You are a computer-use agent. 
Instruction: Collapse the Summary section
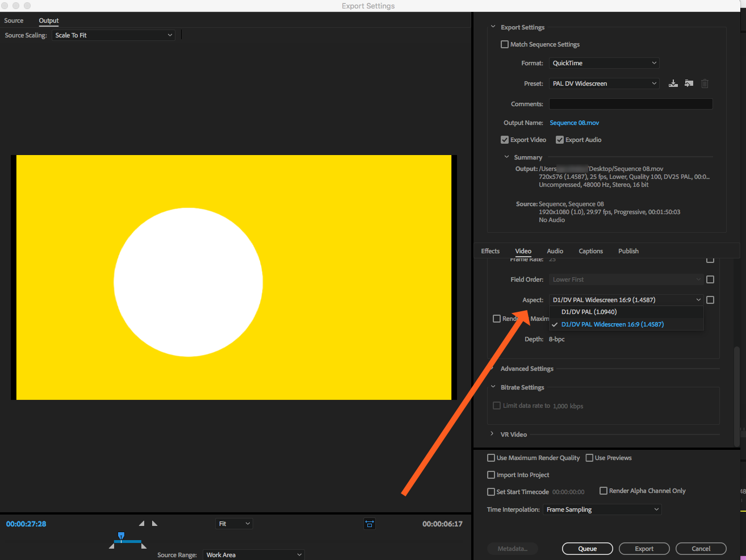point(506,157)
